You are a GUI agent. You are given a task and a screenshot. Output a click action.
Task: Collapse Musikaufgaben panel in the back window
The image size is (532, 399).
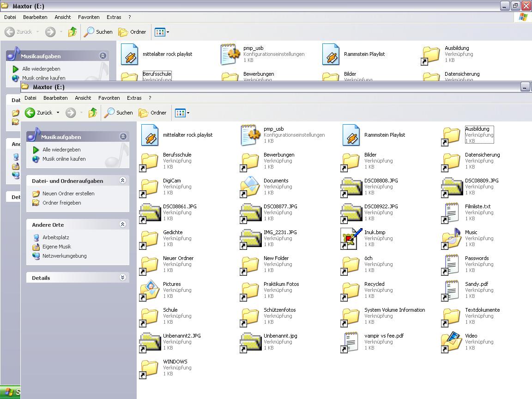tap(103, 55)
